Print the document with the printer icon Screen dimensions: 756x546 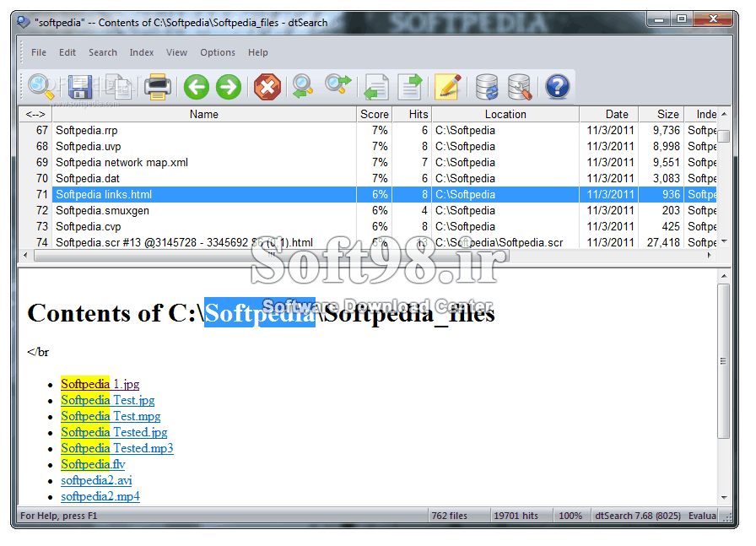pyautogui.click(x=157, y=87)
